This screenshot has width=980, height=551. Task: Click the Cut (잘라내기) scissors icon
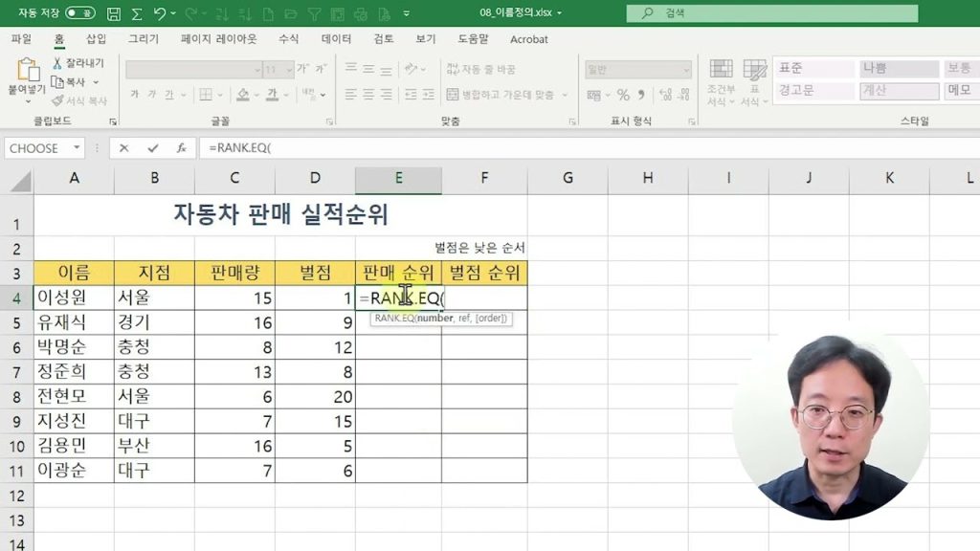tap(57, 63)
